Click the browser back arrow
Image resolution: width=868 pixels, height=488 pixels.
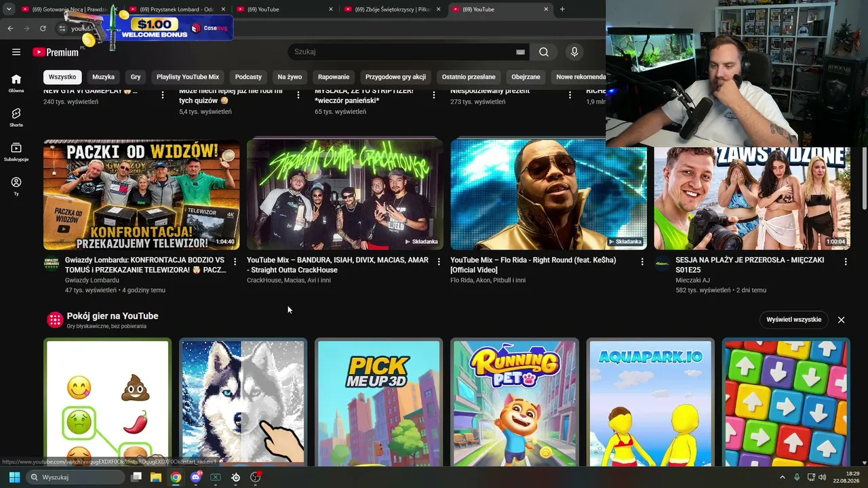pos(10,28)
